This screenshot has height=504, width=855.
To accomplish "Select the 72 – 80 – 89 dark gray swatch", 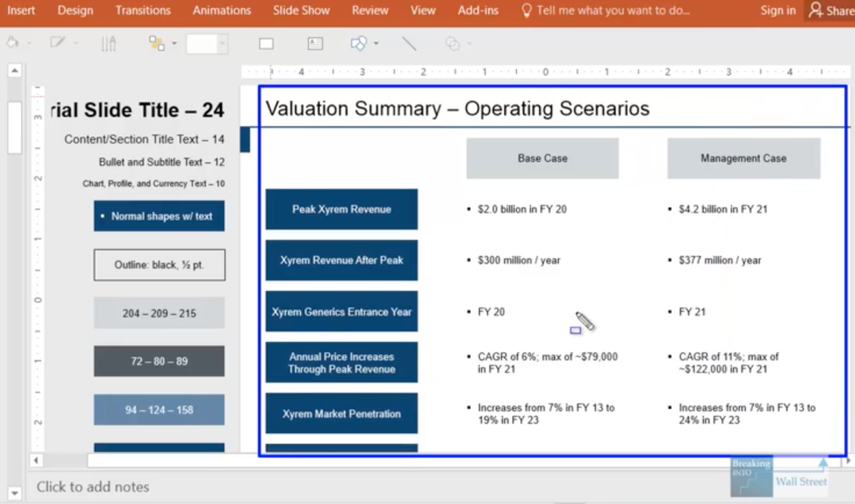I will pos(159,362).
